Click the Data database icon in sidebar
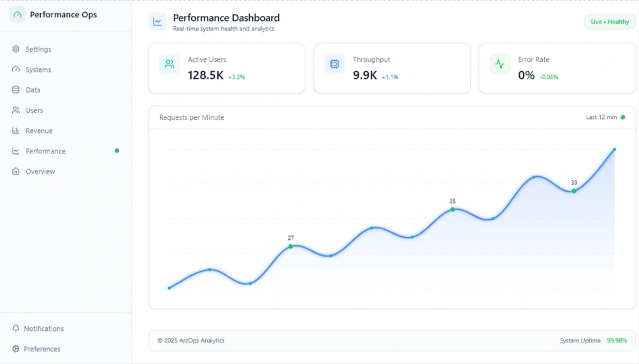 16,90
